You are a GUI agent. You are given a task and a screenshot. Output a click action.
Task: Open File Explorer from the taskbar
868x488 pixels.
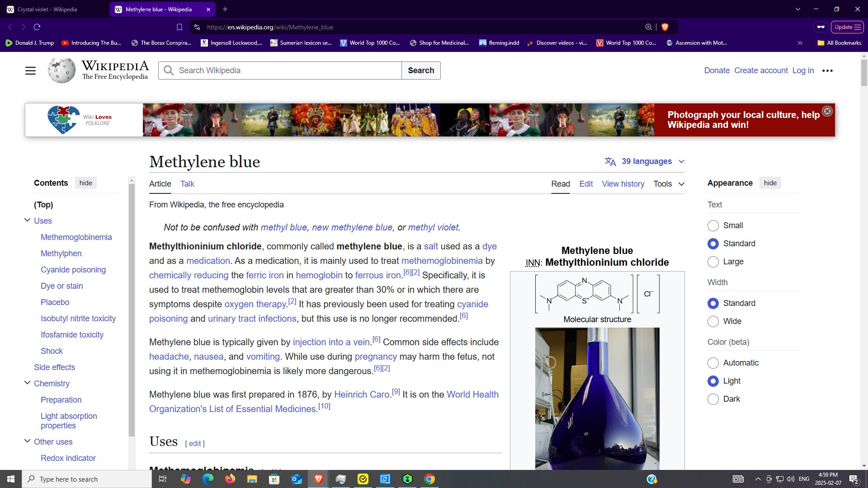click(252, 479)
